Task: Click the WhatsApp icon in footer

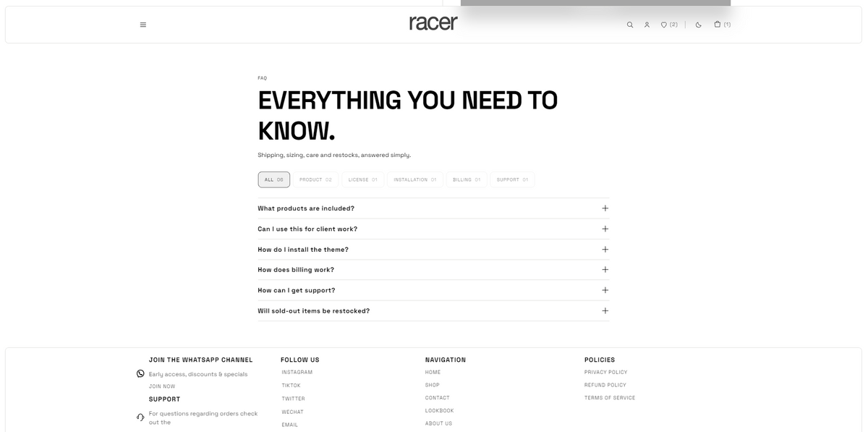Action: (140, 373)
